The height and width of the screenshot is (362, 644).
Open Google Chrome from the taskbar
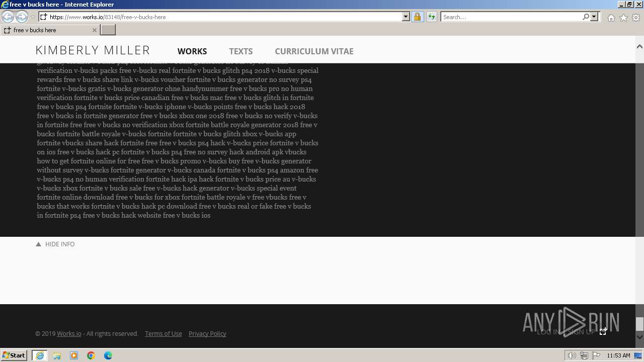(x=91, y=355)
